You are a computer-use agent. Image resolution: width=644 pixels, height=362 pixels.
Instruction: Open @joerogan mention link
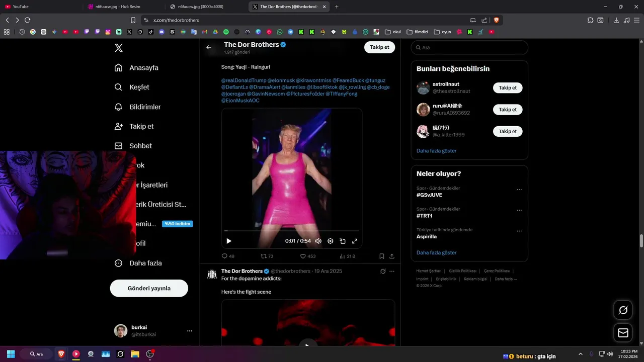coord(233,94)
